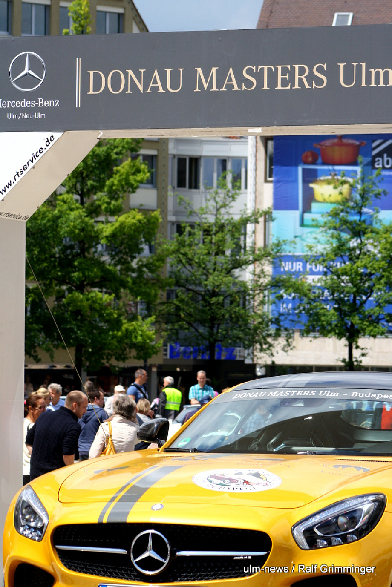
Task: Select the car's left-side headlight
Action: (30, 513)
